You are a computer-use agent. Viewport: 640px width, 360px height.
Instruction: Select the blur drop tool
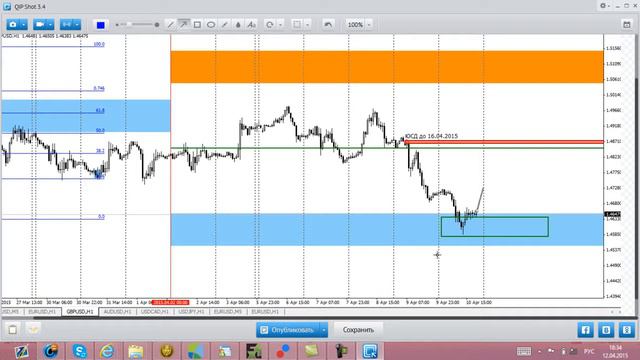238,25
